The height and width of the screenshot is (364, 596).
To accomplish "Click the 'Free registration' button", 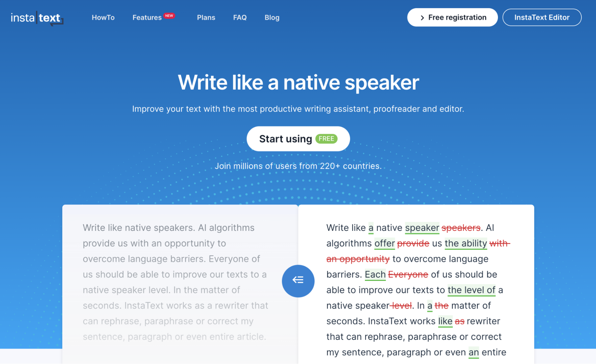I will point(453,18).
